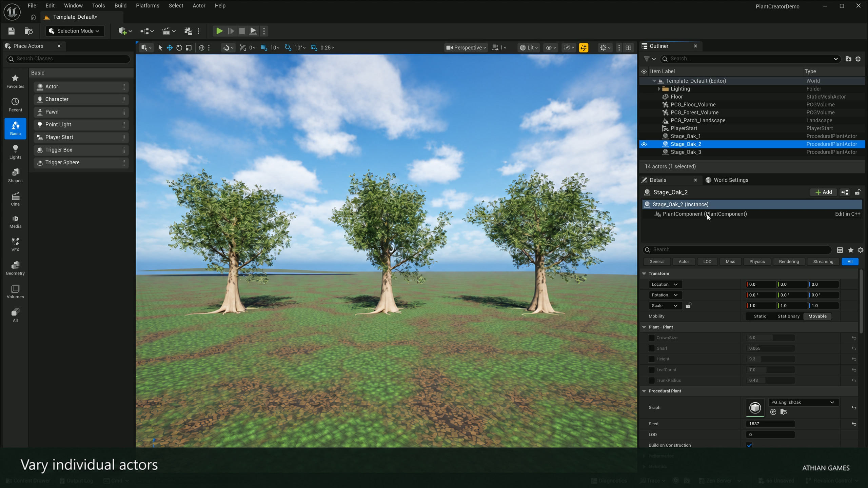Open the Browse content icon
The height and width of the screenshot is (488, 868).
pos(29,31)
